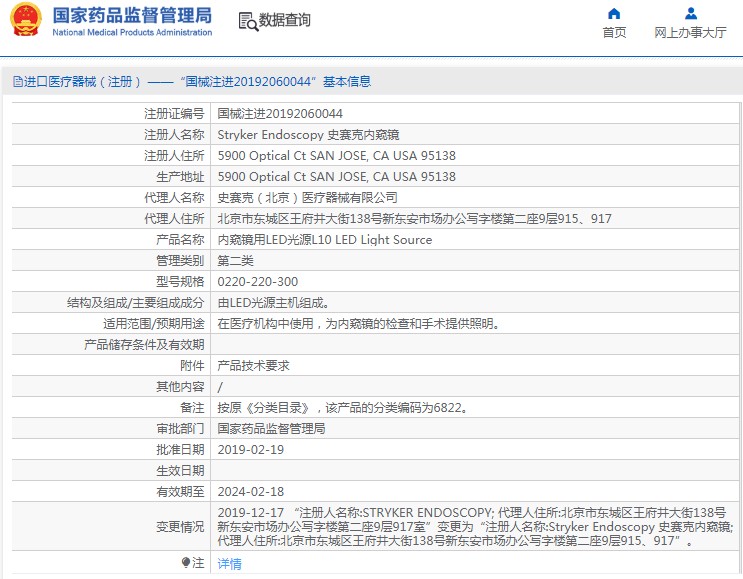Screen dimensions: 743x579
Task: Select model 0220-220-300
Action: click(x=258, y=281)
